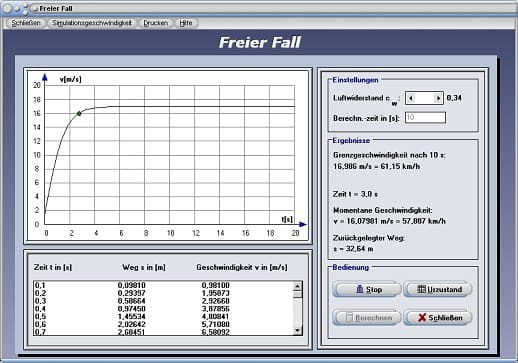Click the v[m/s] axis label
The width and height of the screenshot is (518, 363).
(x=70, y=79)
